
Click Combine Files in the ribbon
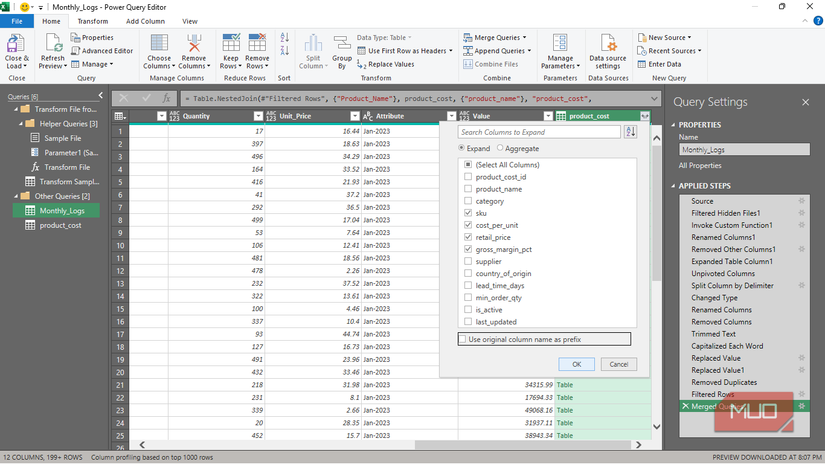click(490, 64)
